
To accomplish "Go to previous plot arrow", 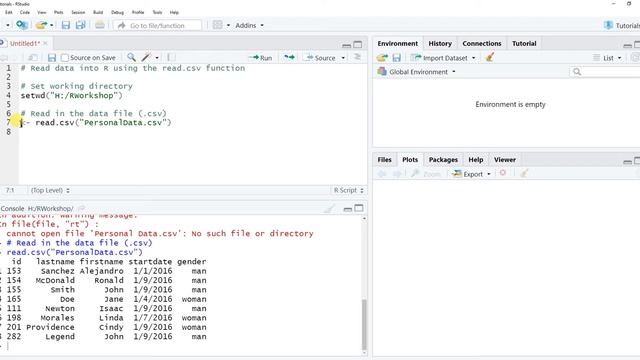I will [382, 174].
